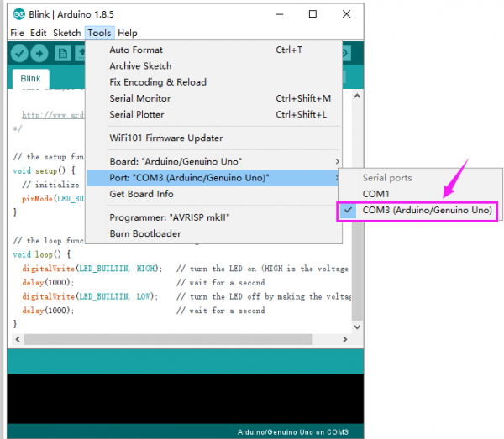Click the New sketch toolbar icon
The height and width of the screenshot is (439, 504).
(x=63, y=54)
